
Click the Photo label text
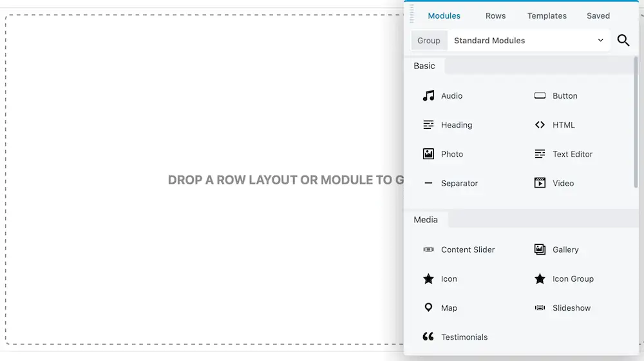click(x=452, y=154)
